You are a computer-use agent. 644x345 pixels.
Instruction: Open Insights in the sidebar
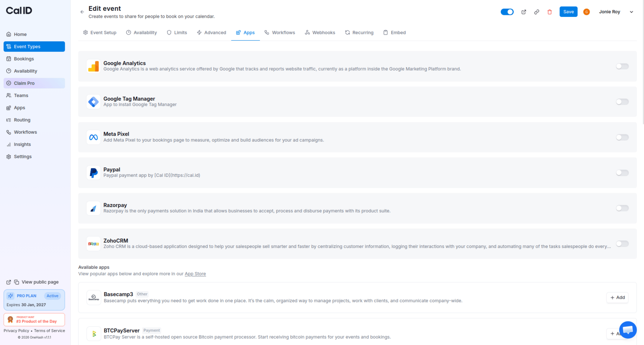(34, 144)
